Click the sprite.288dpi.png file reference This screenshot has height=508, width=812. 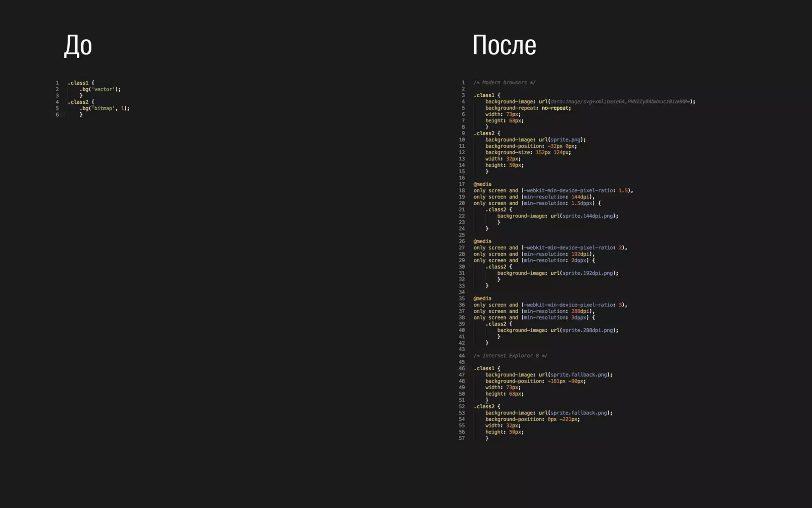point(587,330)
